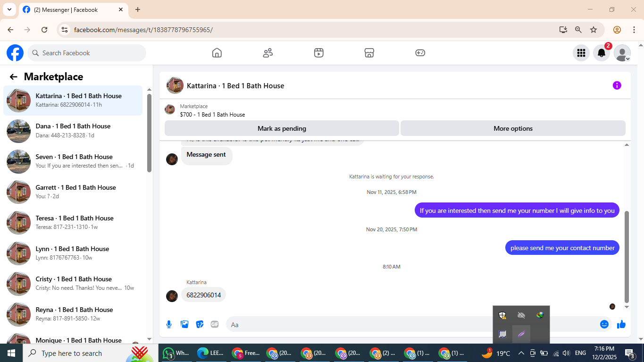
Task: Attach a photo with the image icon
Action: pos(184,324)
